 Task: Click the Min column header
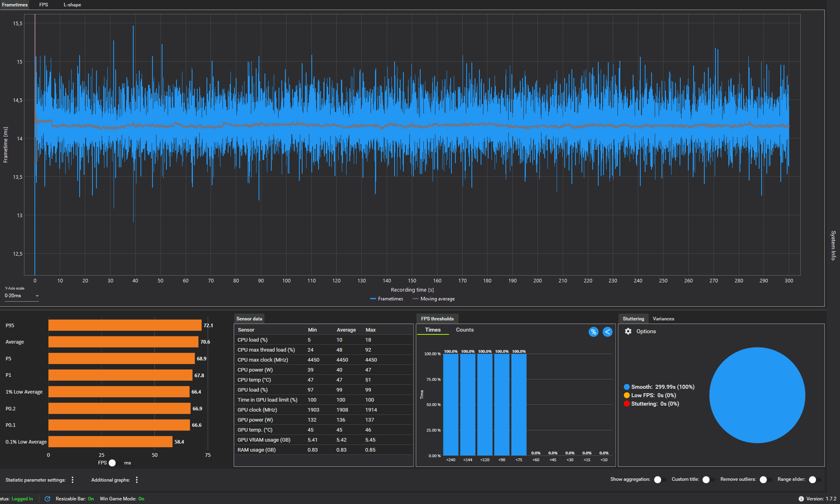click(x=312, y=330)
